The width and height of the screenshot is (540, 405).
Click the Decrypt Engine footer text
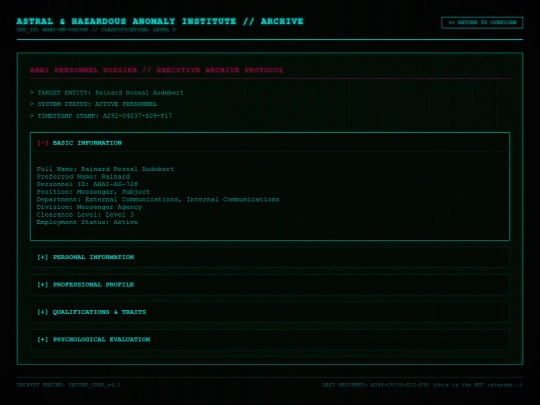tap(69, 385)
